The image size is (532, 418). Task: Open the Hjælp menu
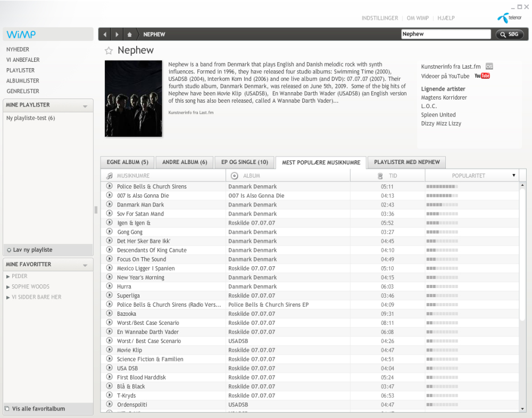pyautogui.click(x=446, y=18)
